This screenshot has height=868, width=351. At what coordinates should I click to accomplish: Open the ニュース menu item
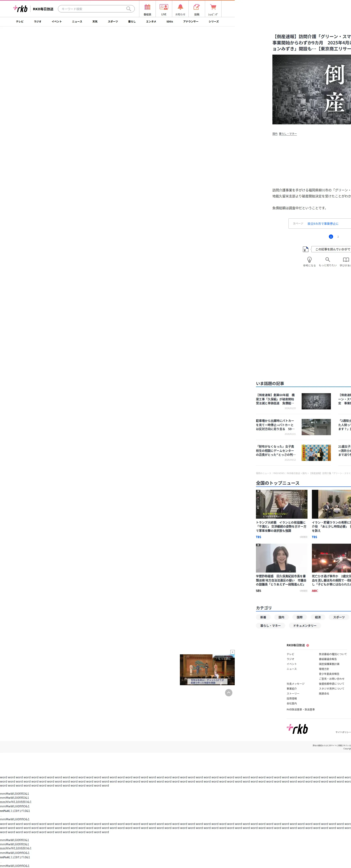pyautogui.click(x=77, y=22)
